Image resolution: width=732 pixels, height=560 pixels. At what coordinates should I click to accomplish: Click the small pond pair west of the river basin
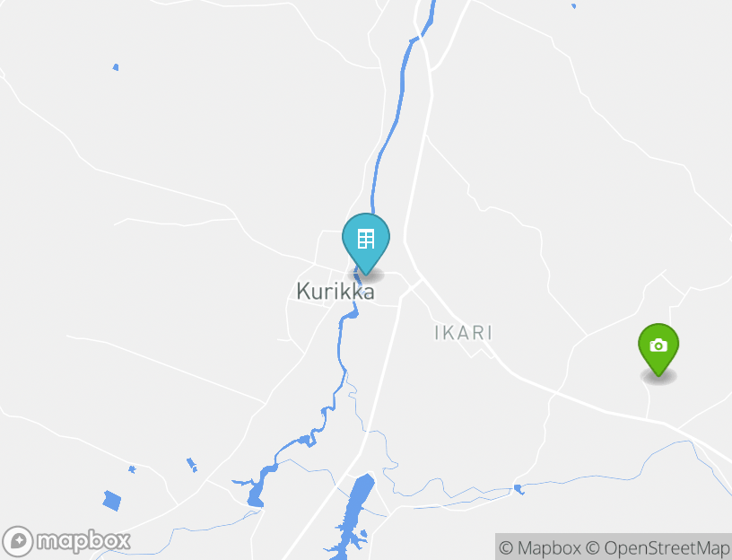[191, 465]
